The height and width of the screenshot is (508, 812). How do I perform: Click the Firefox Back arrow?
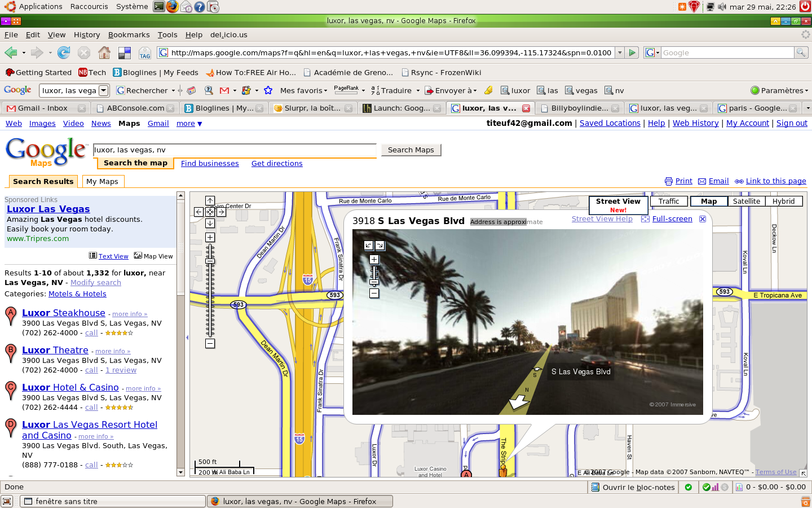point(11,52)
